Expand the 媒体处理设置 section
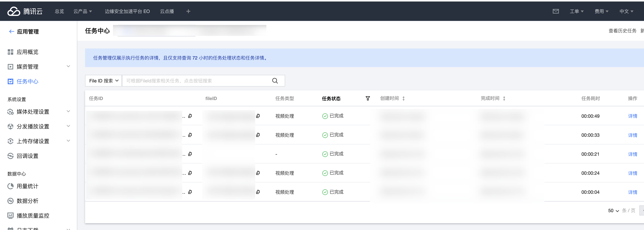The image size is (644, 230). 68,111
